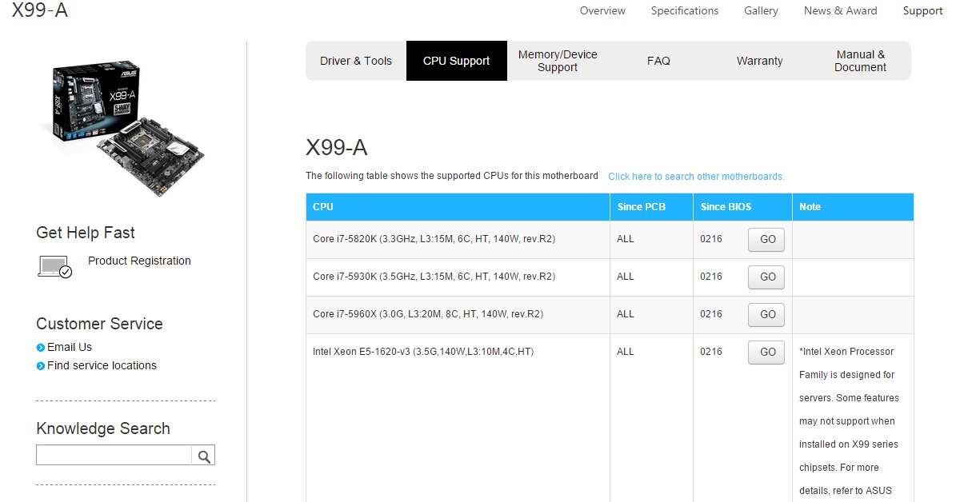This screenshot has height=502, width=980.
Task: Click the Customer Service heading
Action: coord(99,324)
